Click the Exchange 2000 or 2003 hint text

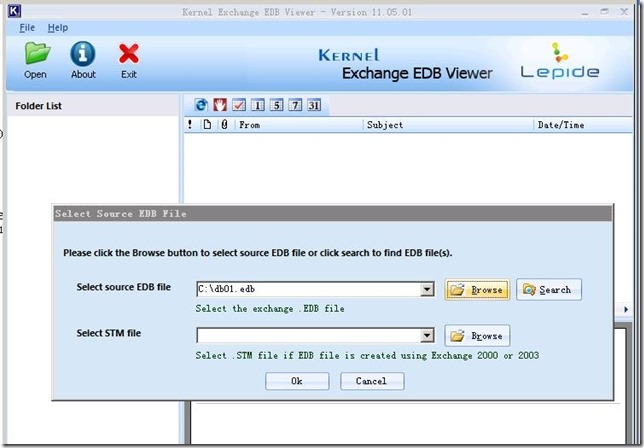coord(367,355)
